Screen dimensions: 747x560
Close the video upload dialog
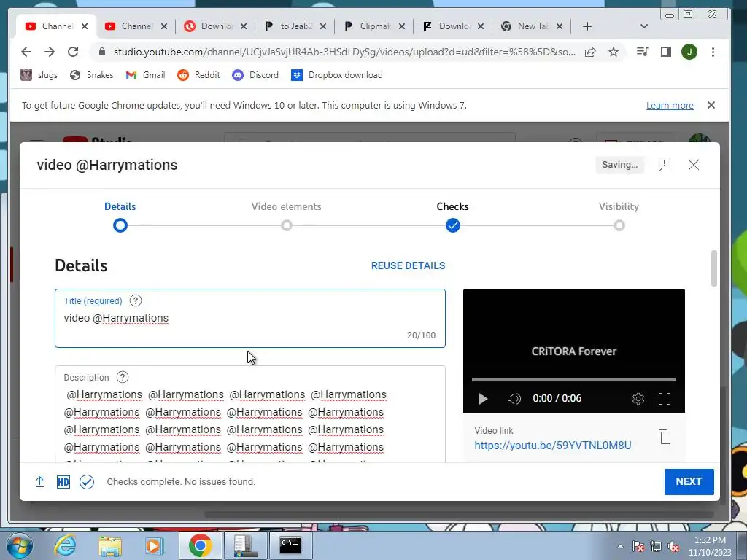pos(694,165)
